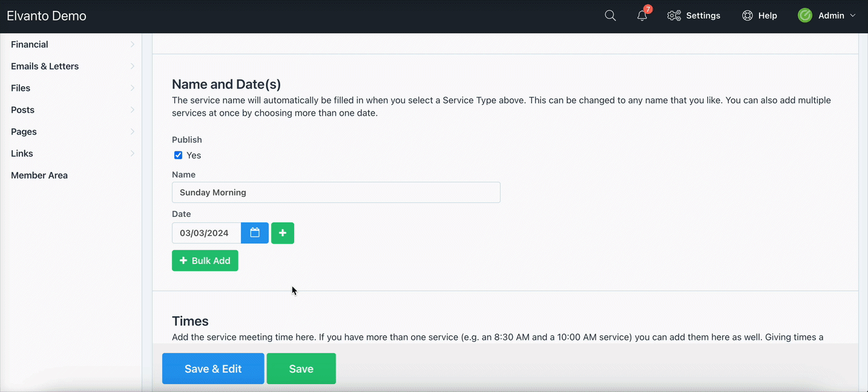Click the Settings gear icon
This screenshot has height=392, width=868.
[674, 16]
